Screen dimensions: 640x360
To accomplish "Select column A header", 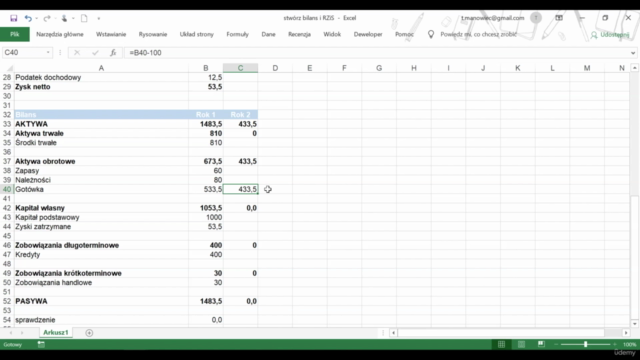I will tap(101, 68).
